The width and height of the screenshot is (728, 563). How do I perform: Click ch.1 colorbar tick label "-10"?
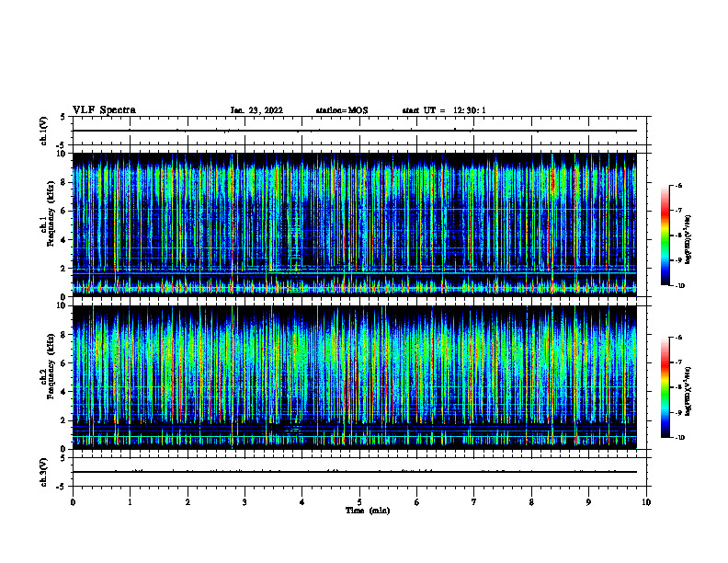point(679,286)
